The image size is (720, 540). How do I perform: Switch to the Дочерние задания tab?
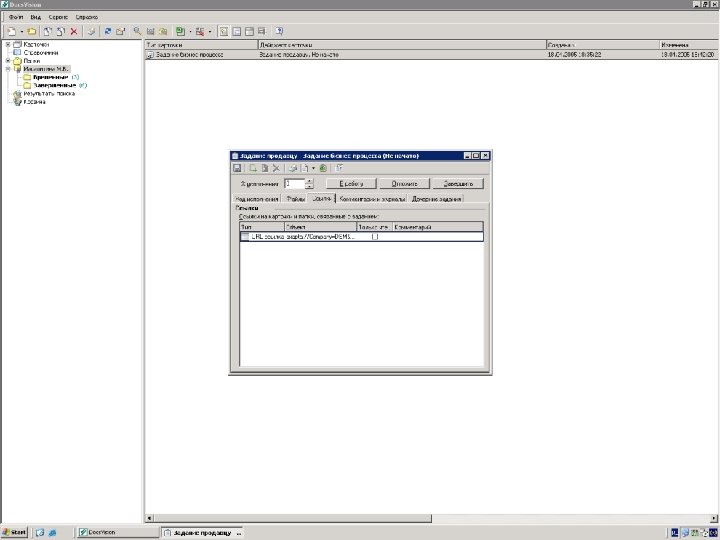(436, 199)
